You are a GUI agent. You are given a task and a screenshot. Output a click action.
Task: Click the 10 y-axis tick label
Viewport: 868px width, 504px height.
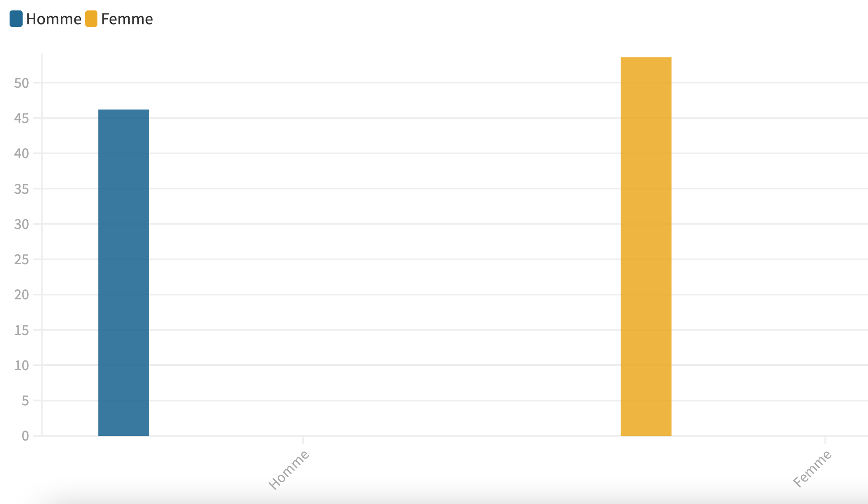coord(21,365)
